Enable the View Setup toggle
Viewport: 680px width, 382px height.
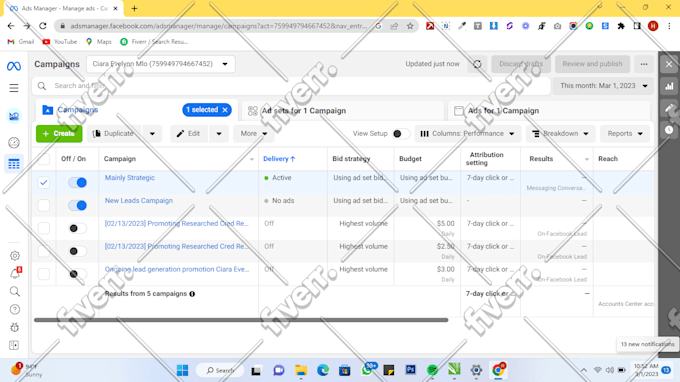401,134
